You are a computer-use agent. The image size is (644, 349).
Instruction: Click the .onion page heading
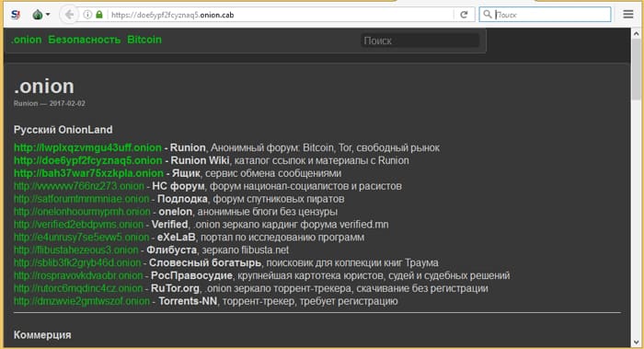(x=44, y=87)
